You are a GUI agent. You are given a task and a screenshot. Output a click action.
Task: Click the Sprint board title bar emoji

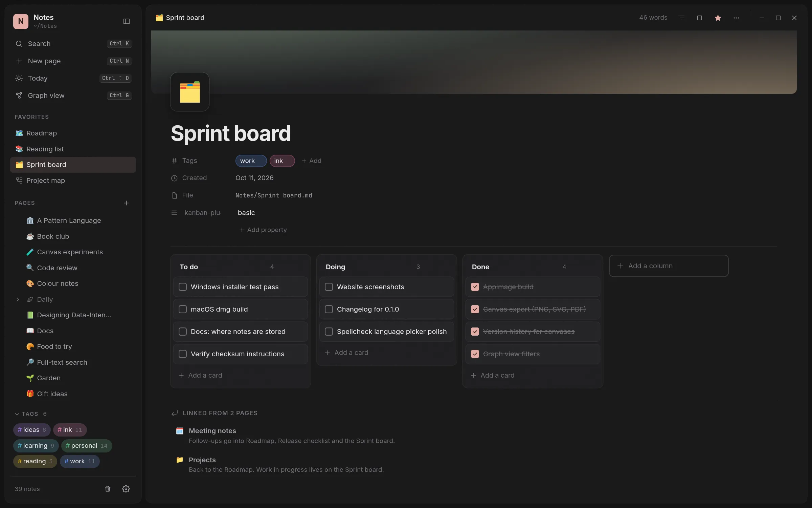[x=159, y=18]
